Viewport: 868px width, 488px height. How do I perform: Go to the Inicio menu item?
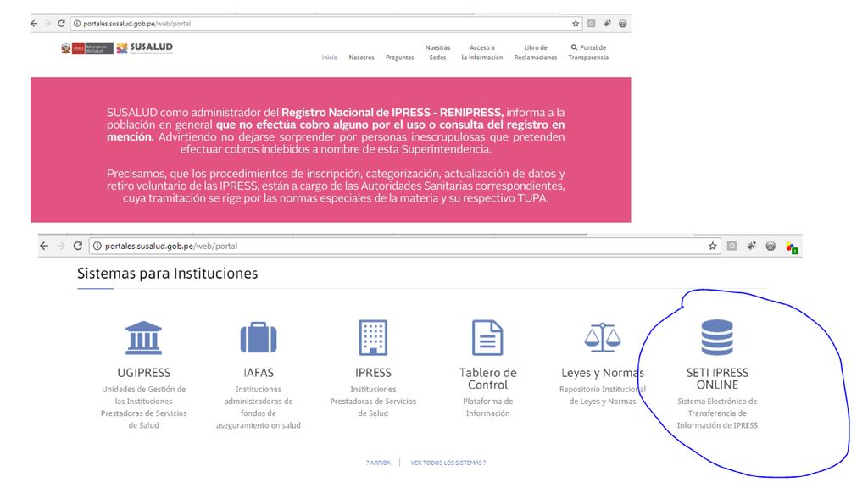coord(330,58)
